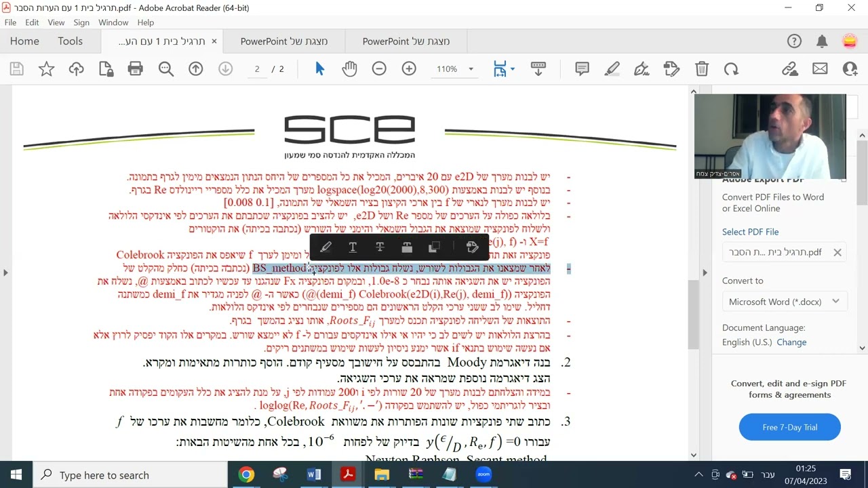Click the protect document lock icon

[106, 68]
